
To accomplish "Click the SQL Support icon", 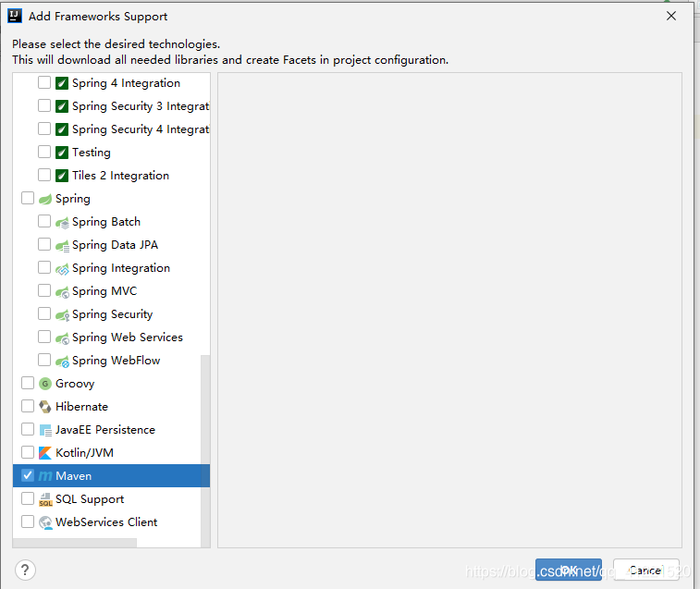I will [45, 499].
